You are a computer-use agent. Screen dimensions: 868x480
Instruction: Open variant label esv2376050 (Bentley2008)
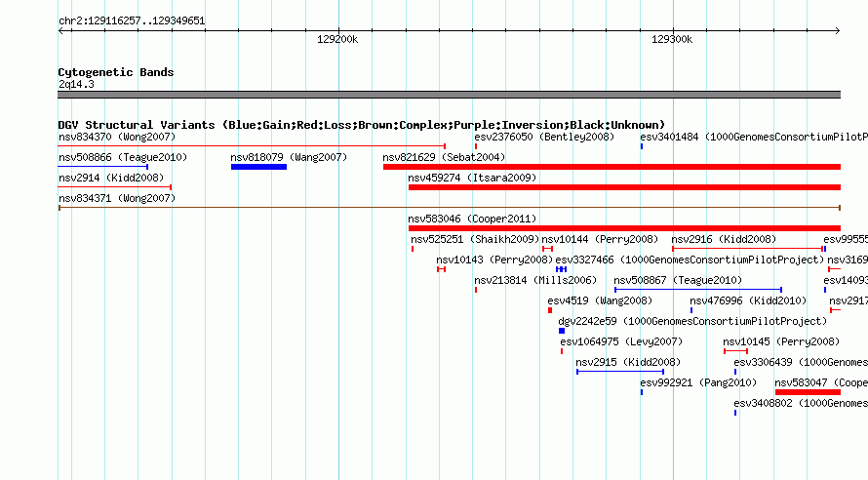tap(544, 137)
